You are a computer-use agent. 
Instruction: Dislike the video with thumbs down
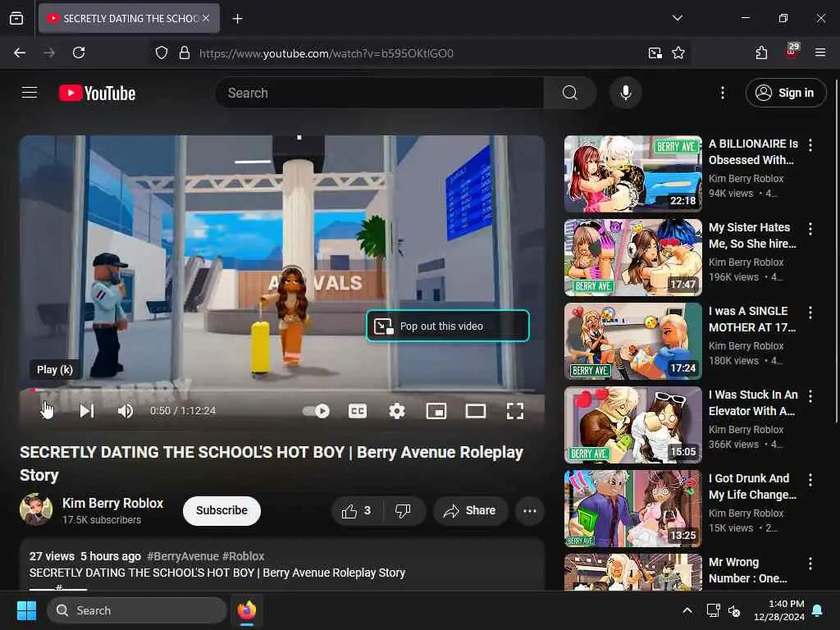[x=403, y=510]
